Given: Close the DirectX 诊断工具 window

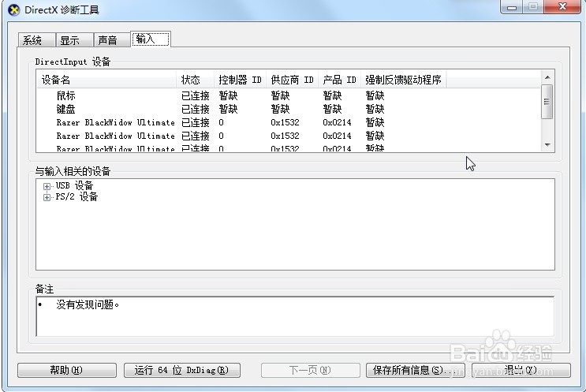Looking at the screenshot, I should [562, 7].
